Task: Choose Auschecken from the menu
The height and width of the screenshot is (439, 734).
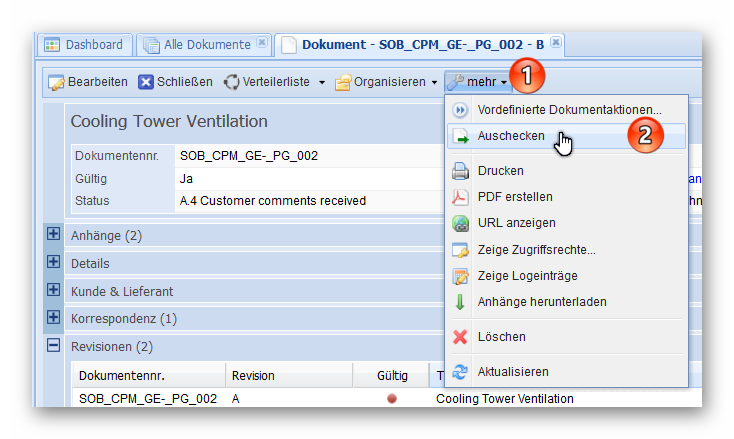Action: point(511,136)
